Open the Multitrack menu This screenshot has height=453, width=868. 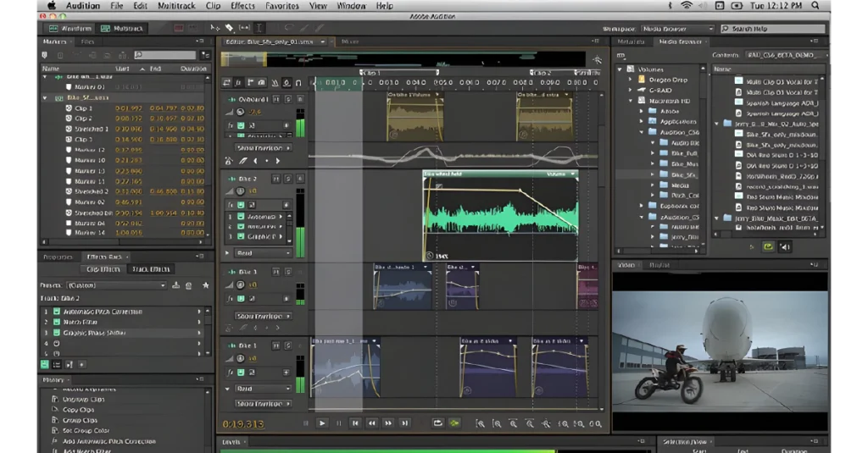(176, 6)
